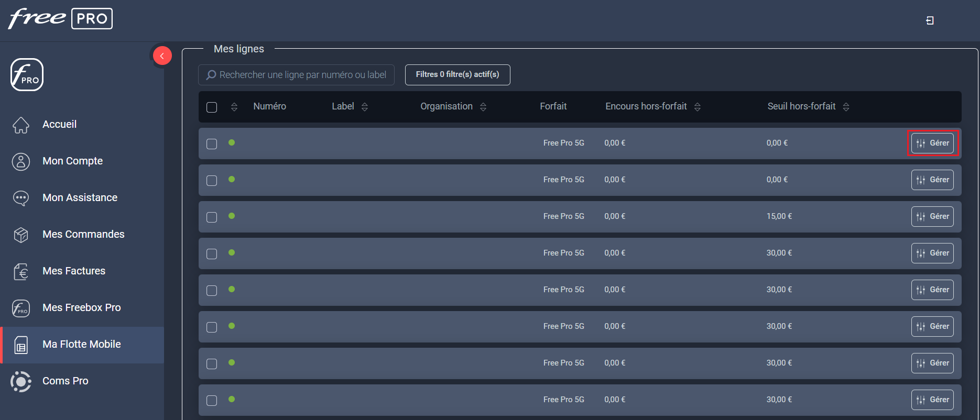The height and width of the screenshot is (420, 980).
Task: Click the Forfait column header
Action: pyautogui.click(x=553, y=106)
